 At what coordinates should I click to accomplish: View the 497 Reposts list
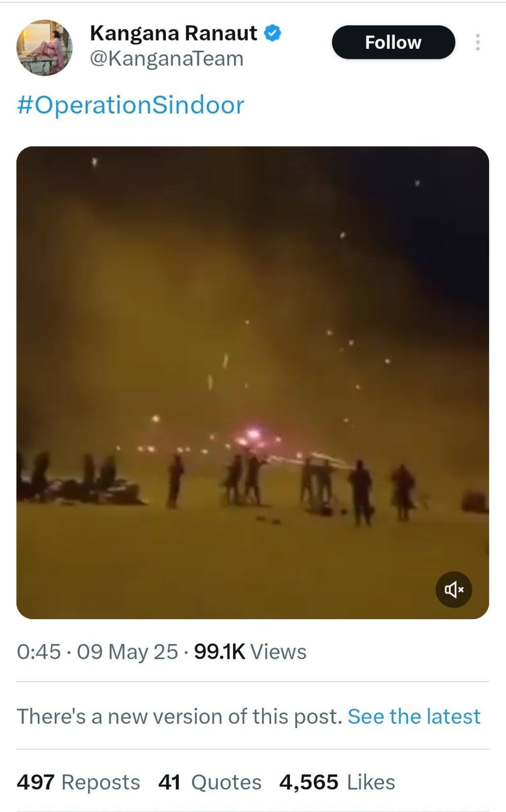pyautogui.click(x=78, y=782)
